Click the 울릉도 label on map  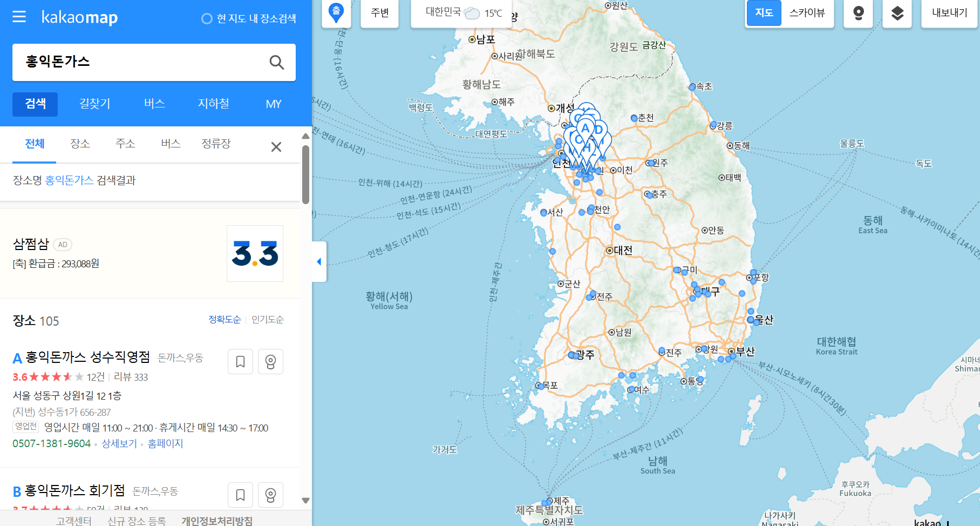(x=852, y=144)
